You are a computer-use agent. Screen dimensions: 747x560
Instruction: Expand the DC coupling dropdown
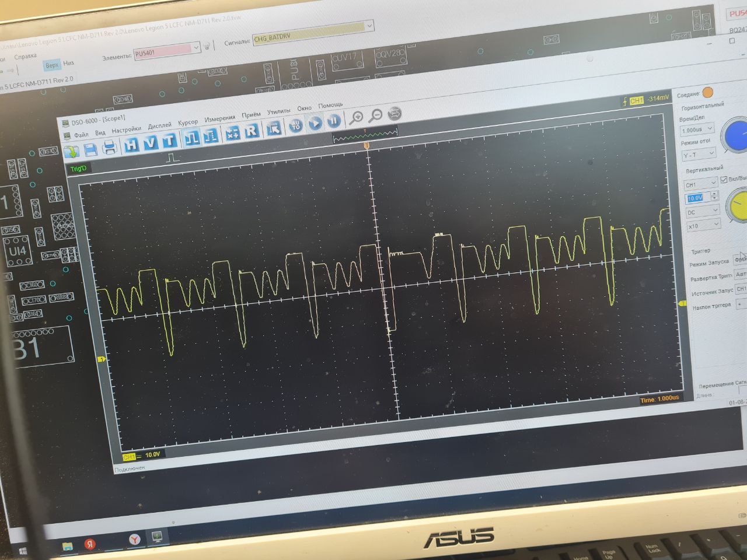(x=703, y=212)
